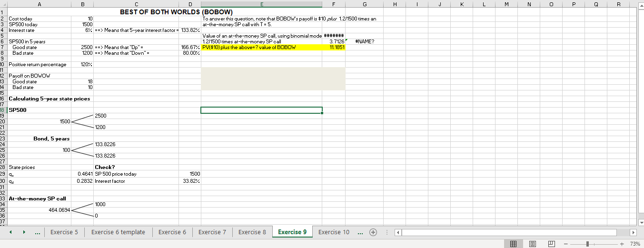Select row 1 header
The height and width of the screenshot is (248, 644).
tap(3, 12)
